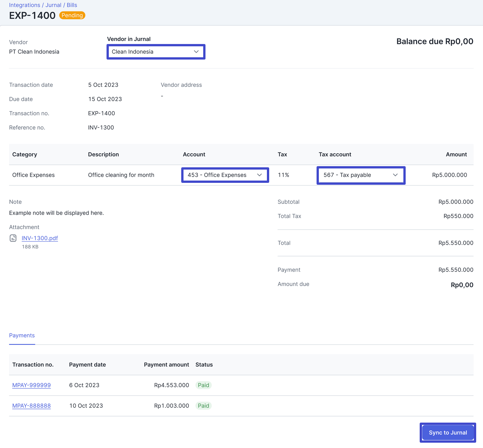The width and height of the screenshot is (483, 448).
Task: Open the INV-1300.pdf attachment link
Action: (40, 238)
